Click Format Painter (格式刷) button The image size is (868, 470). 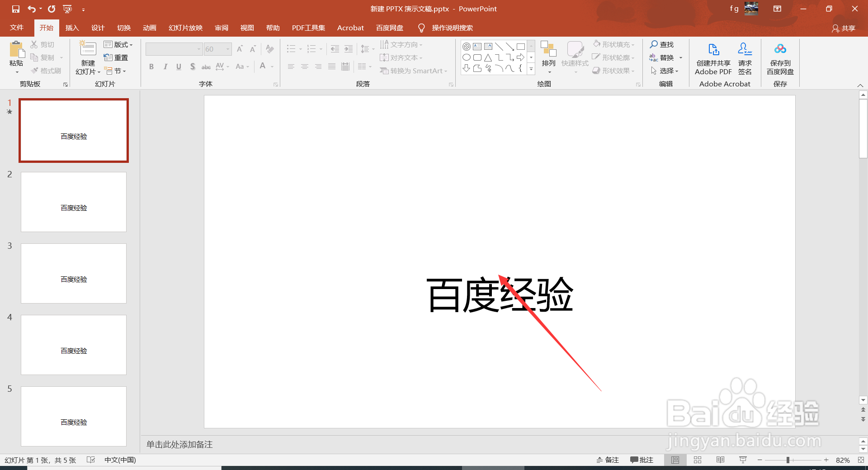(46, 71)
